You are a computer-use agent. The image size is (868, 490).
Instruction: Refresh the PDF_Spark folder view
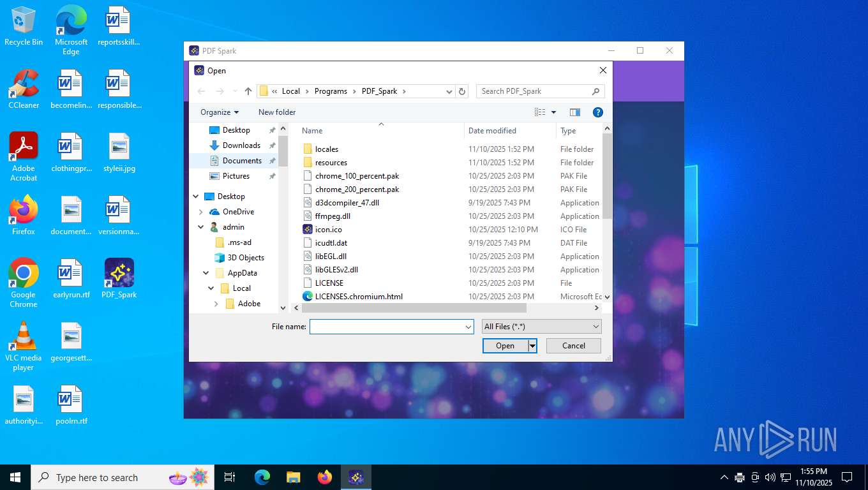coord(463,91)
